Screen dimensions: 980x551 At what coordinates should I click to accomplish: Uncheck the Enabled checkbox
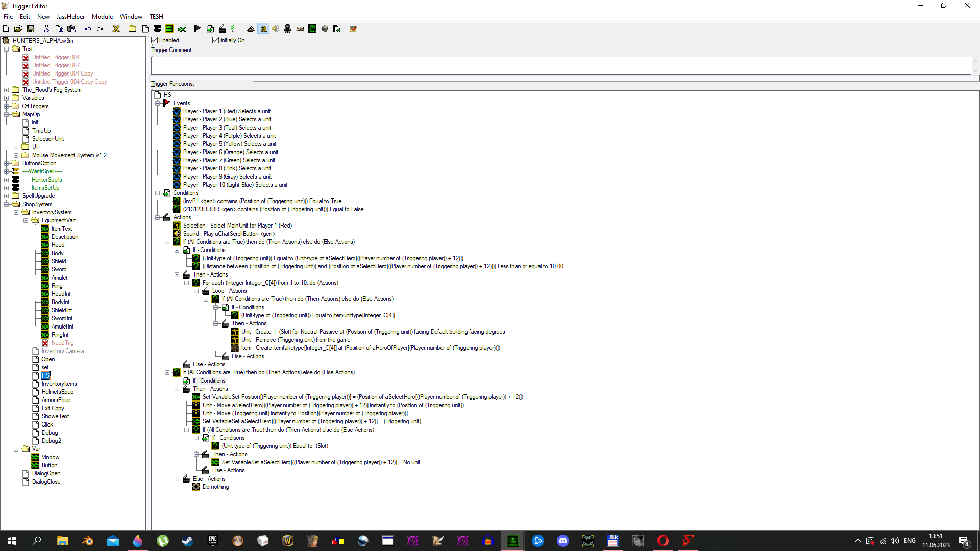tap(155, 40)
